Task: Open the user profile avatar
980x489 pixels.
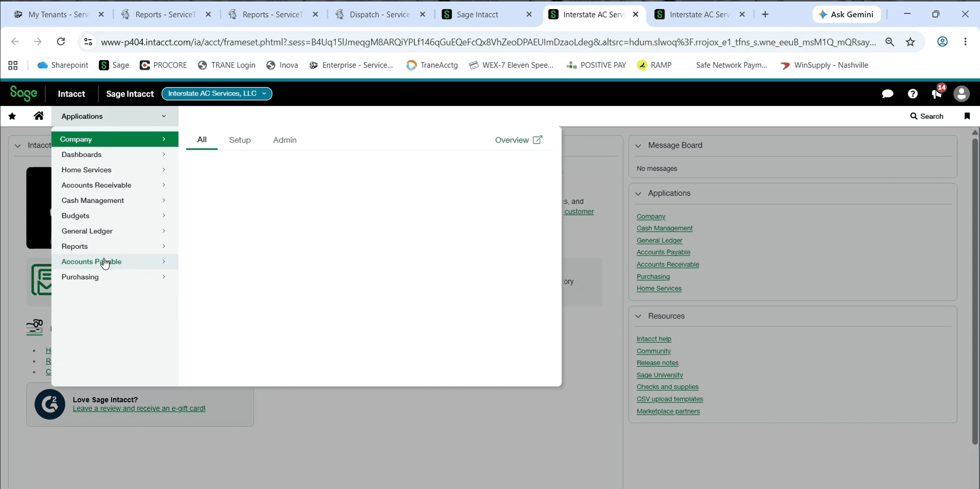Action: click(961, 94)
